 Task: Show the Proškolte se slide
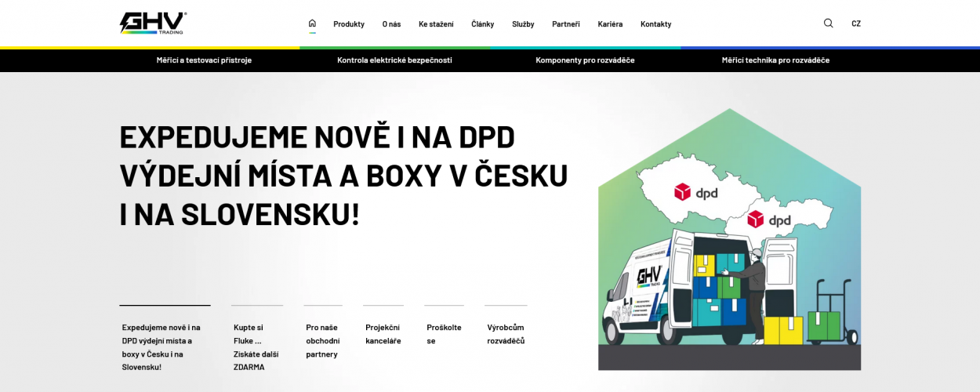445,326
